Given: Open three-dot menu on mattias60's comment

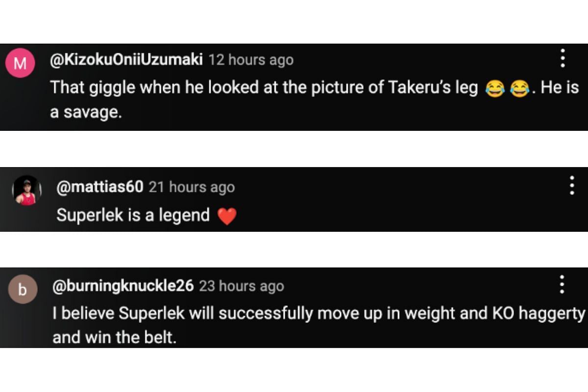Looking at the screenshot, I should pyautogui.click(x=571, y=186).
